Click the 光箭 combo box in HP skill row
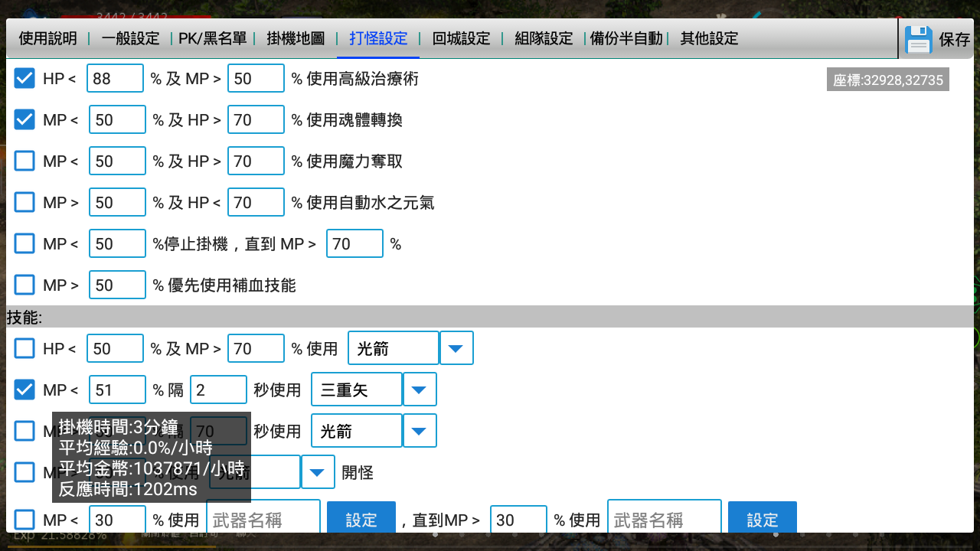Image resolution: width=980 pixels, height=551 pixels. click(x=394, y=348)
